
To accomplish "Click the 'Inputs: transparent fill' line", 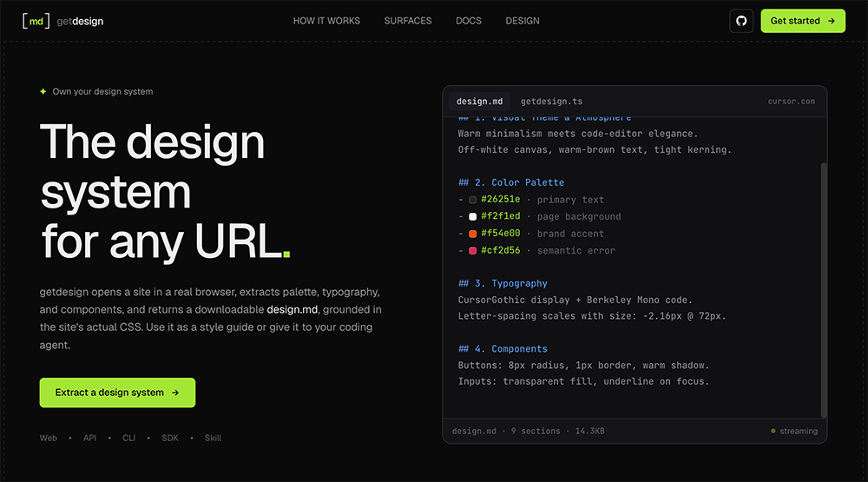I will pyautogui.click(x=583, y=382).
